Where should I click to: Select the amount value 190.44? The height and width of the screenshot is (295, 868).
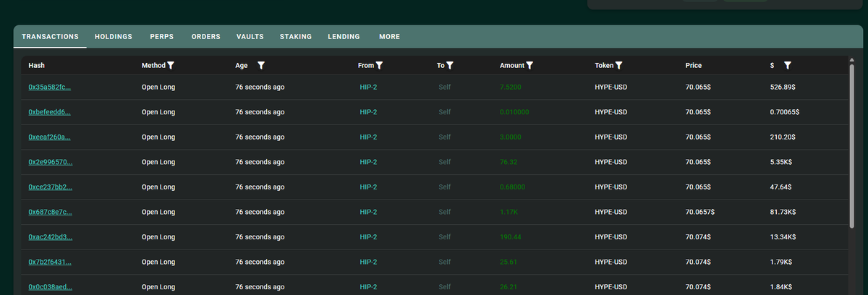[x=511, y=236]
